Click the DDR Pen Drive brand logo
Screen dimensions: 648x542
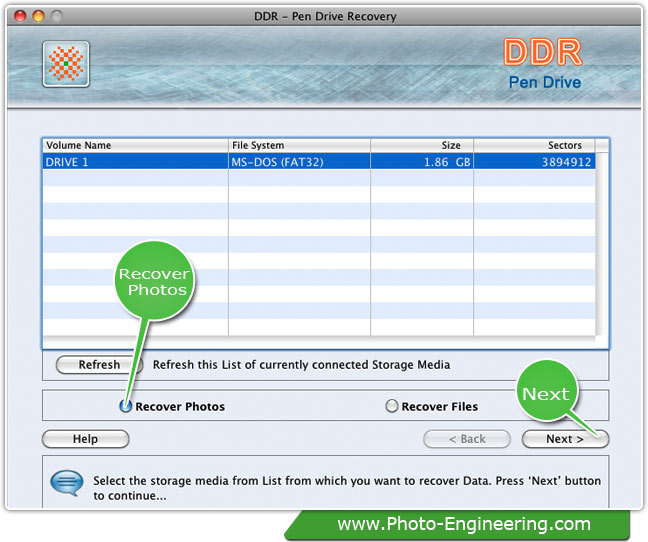pos(543,63)
